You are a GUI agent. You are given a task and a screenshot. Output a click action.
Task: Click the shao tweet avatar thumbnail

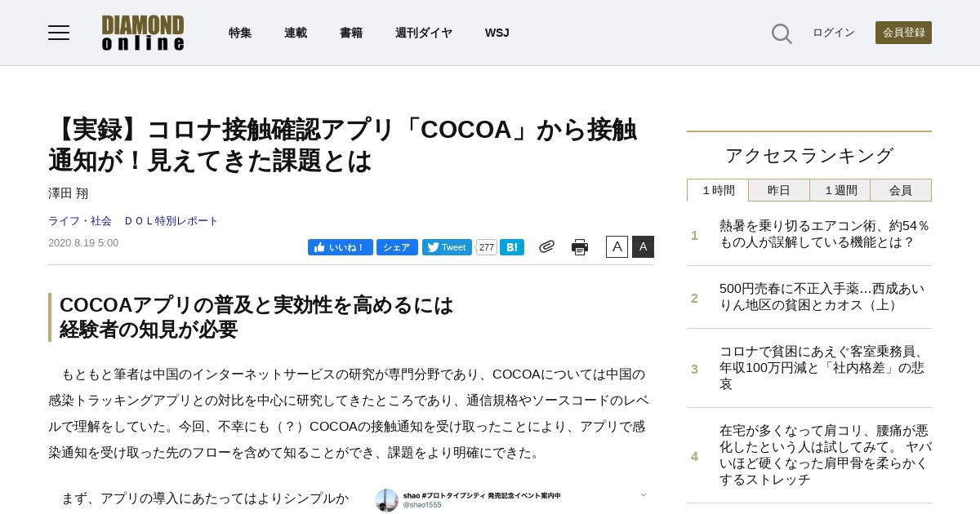[x=387, y=499]
